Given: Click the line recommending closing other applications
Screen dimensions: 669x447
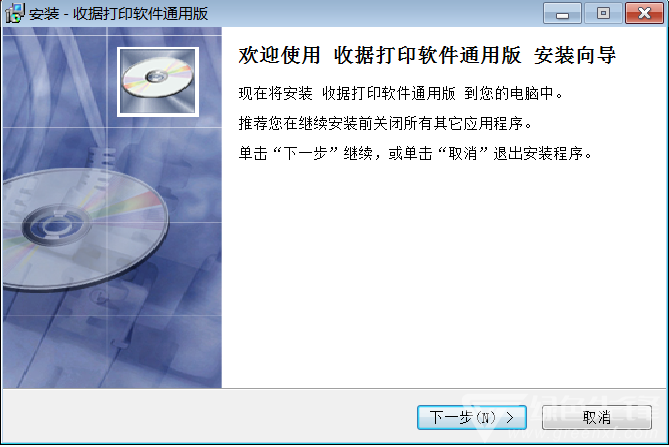Looking at the screenshot, I should coord(386,124).
